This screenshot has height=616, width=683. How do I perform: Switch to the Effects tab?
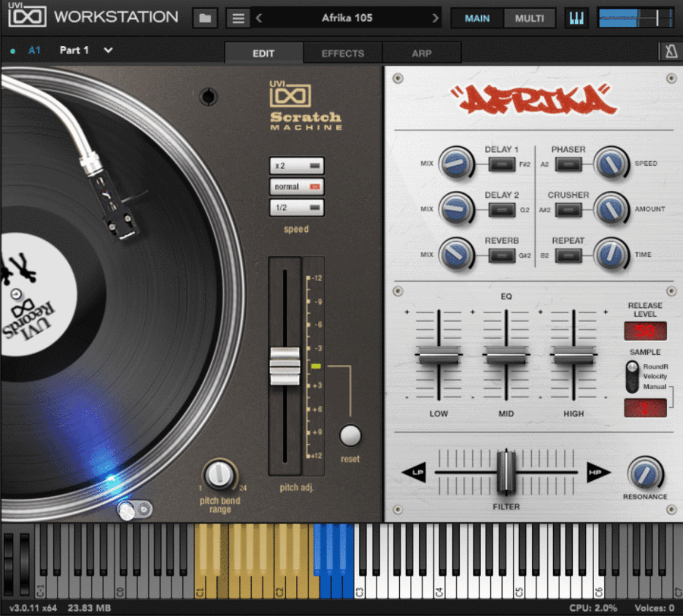click(x=343, y=54)
